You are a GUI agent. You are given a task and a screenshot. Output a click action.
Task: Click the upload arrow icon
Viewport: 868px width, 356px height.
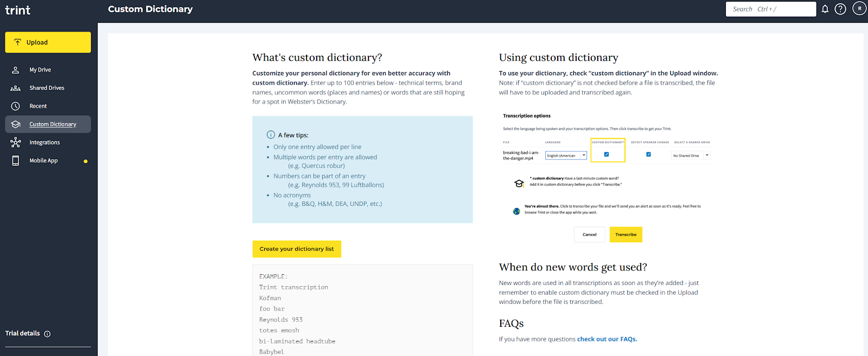coord(17,42)
